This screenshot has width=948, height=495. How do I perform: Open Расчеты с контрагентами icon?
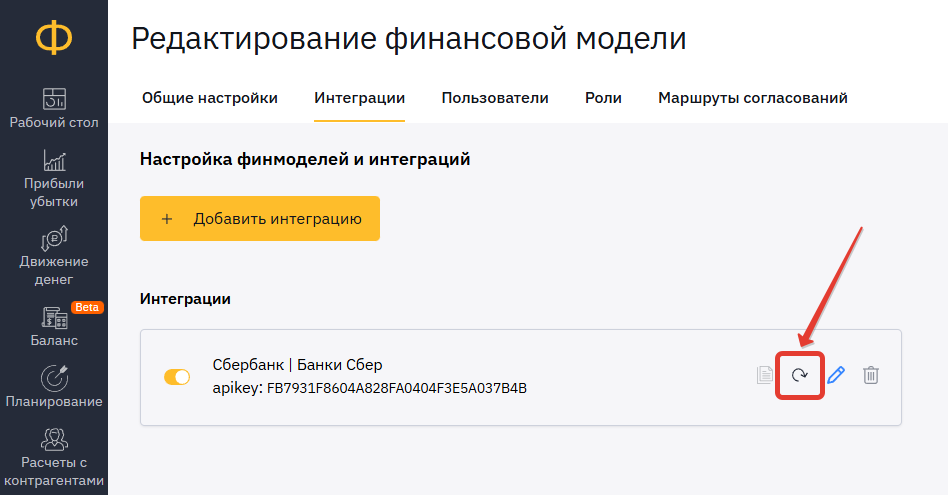[x=54, y=439]
